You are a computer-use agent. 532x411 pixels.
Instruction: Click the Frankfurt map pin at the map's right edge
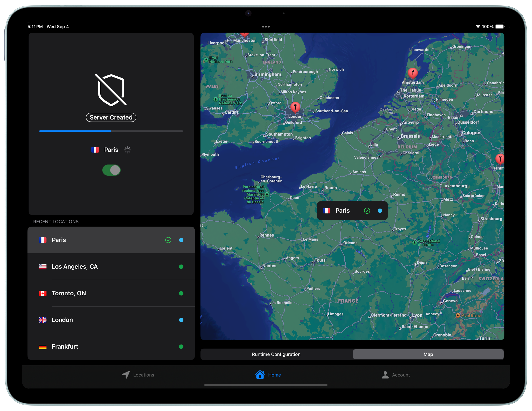(x=500, y=159)
